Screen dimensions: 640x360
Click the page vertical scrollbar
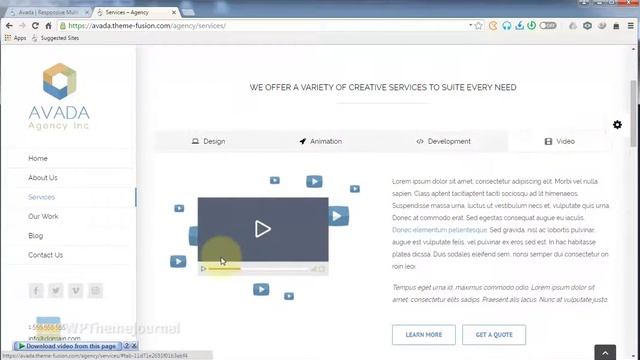(633, 114)
